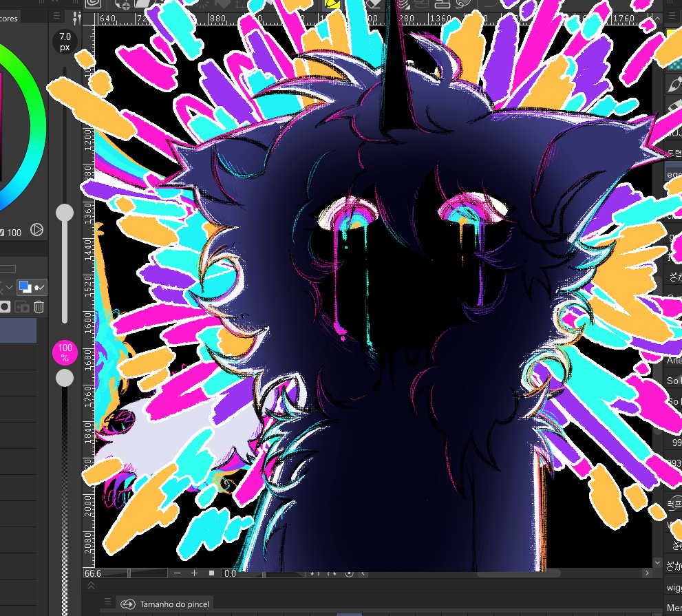The height and width of the screenshot is (616, 682).
Task: Reset canvas rotation icon
Action: coord(349,573)
